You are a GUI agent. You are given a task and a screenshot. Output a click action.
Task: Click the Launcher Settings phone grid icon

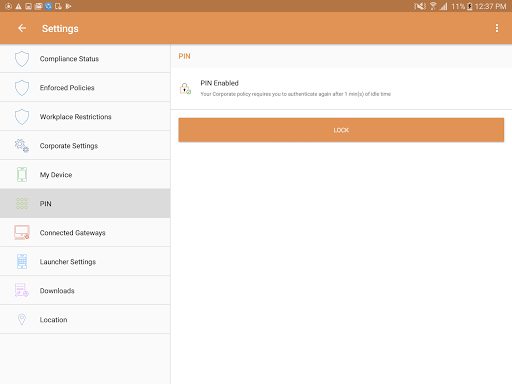tap(22, 262)
